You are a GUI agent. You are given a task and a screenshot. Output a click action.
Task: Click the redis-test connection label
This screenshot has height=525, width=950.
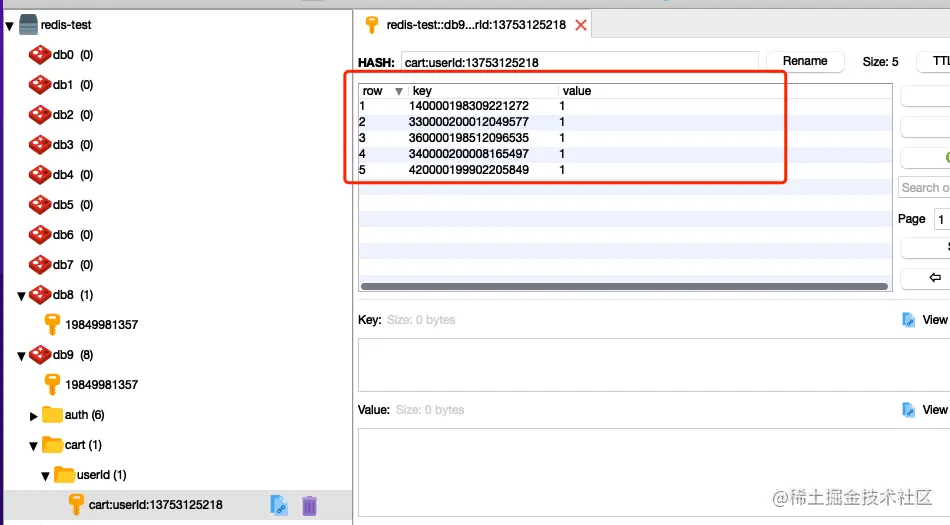tap(66, 25)
